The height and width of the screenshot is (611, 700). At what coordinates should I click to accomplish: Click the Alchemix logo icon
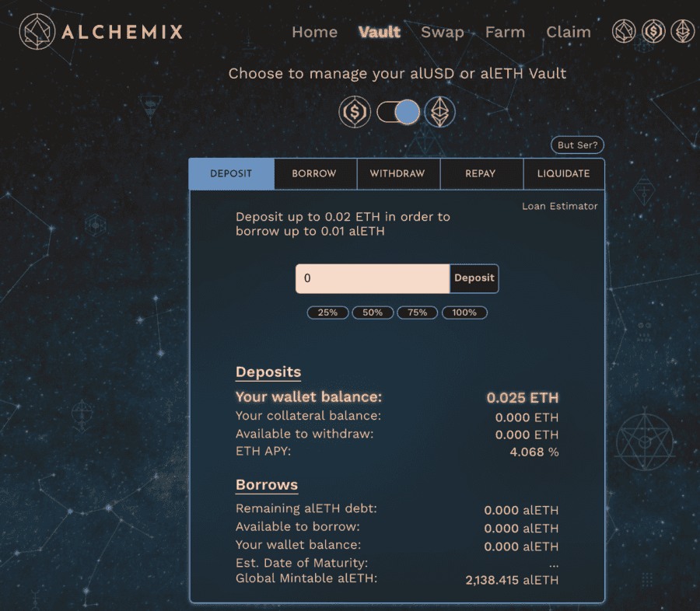coord(36,32)
